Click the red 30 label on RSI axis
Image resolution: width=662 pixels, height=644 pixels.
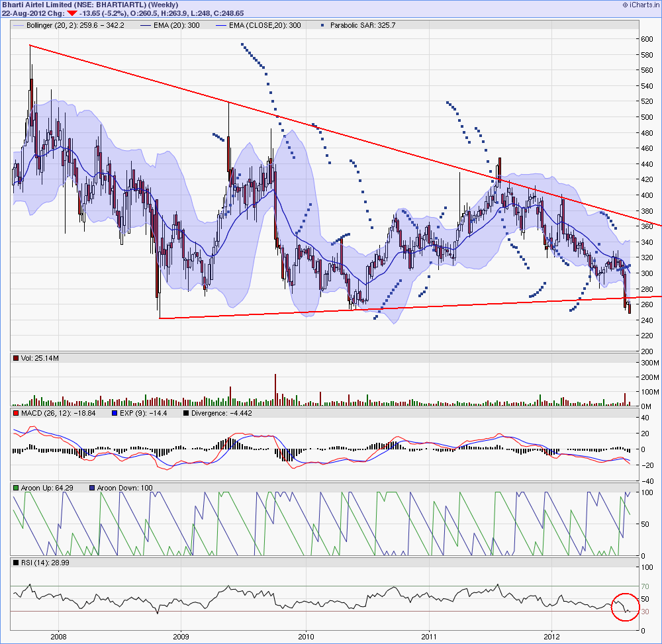tap(645, 612)
